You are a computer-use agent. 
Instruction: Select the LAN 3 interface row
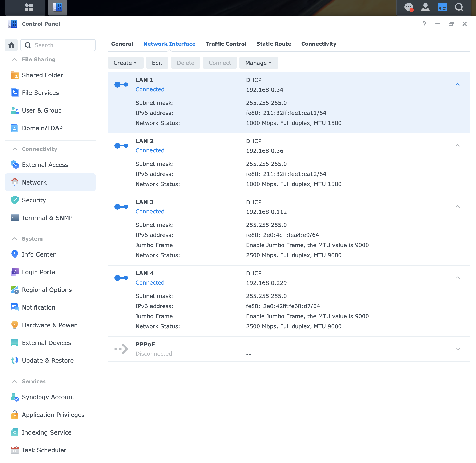point(289,230)
